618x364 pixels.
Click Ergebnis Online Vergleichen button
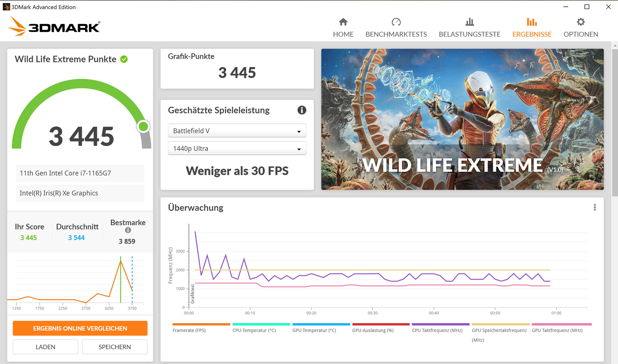(x=80, y=328)
